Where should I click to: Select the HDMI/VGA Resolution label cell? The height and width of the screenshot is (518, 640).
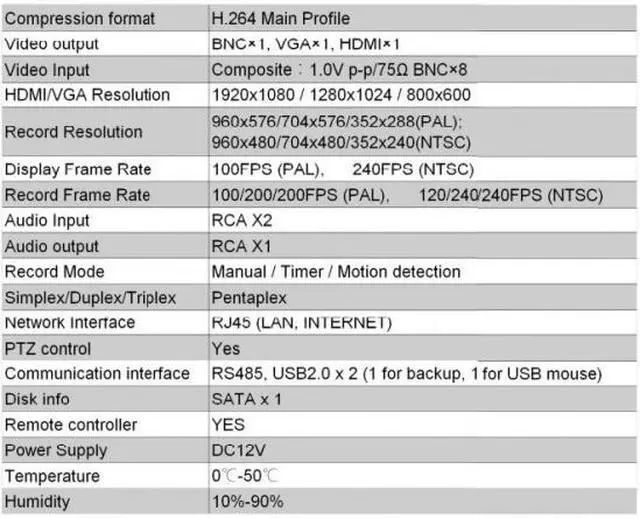[88, 95]
